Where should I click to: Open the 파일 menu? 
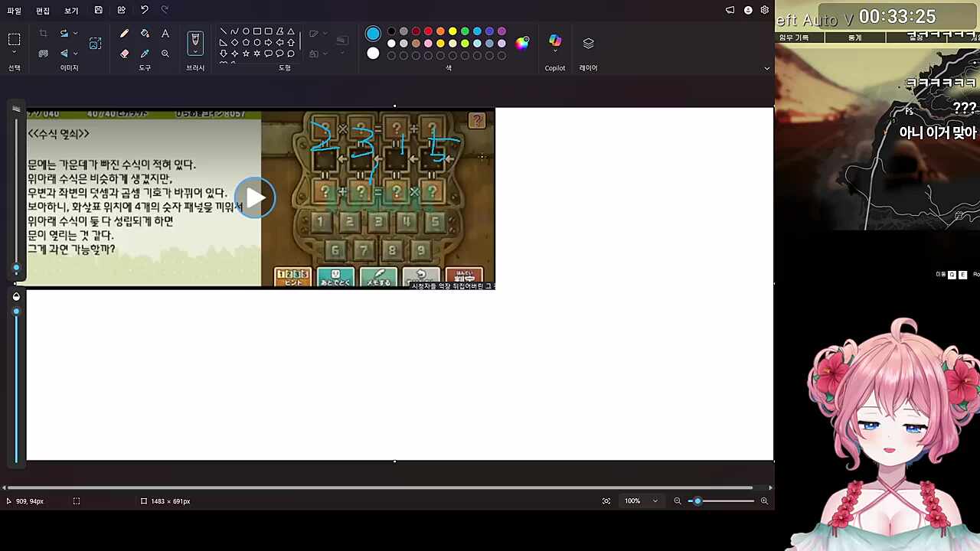coord(15,11)
